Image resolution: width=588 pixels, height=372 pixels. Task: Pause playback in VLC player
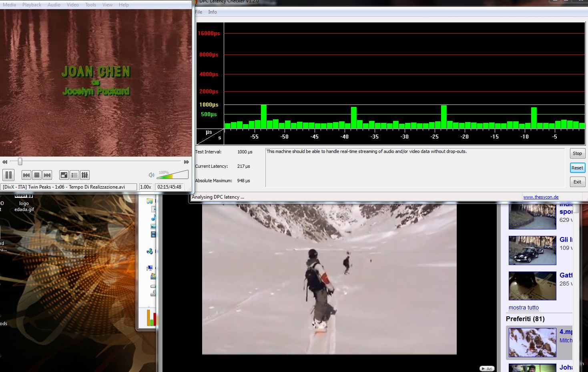[x=8, y=175]
